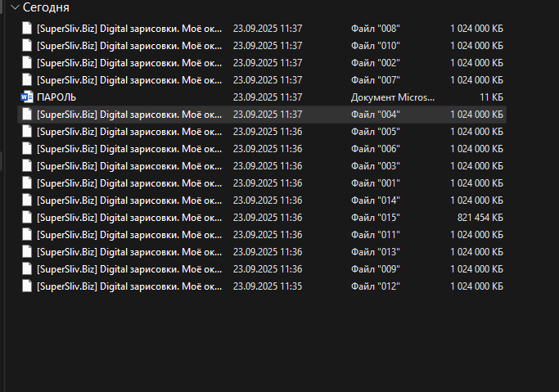The width and height of the screenshot is (559, 392).
Task: Select file icon for Файл "003" row
Action: (27, 165)
